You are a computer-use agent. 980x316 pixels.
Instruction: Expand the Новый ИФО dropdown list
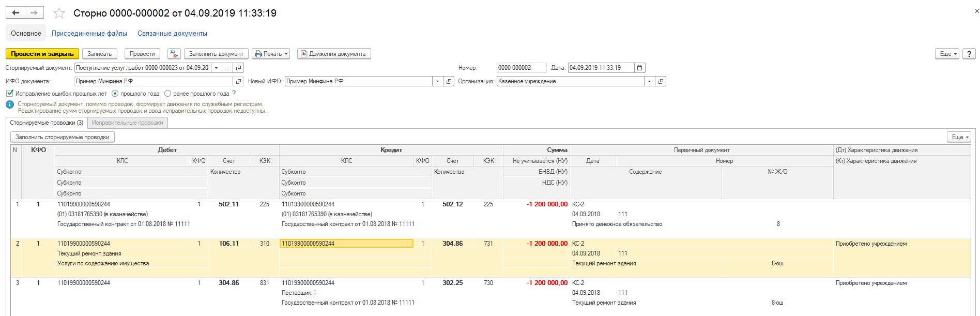click(438, 81)
